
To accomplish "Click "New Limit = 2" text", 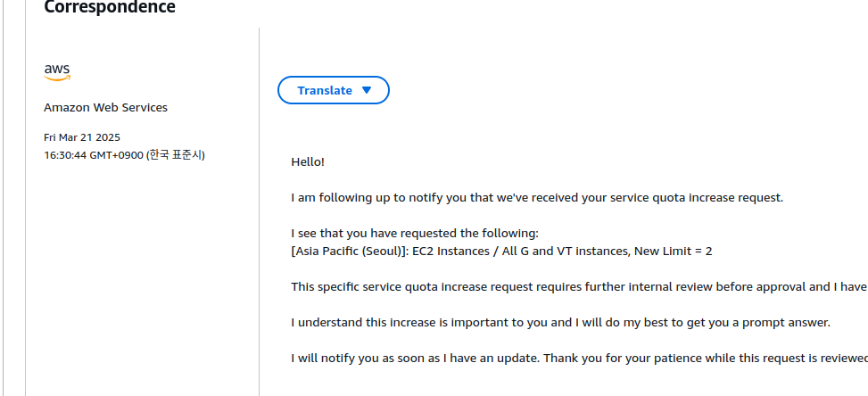I will pos(674,252).
